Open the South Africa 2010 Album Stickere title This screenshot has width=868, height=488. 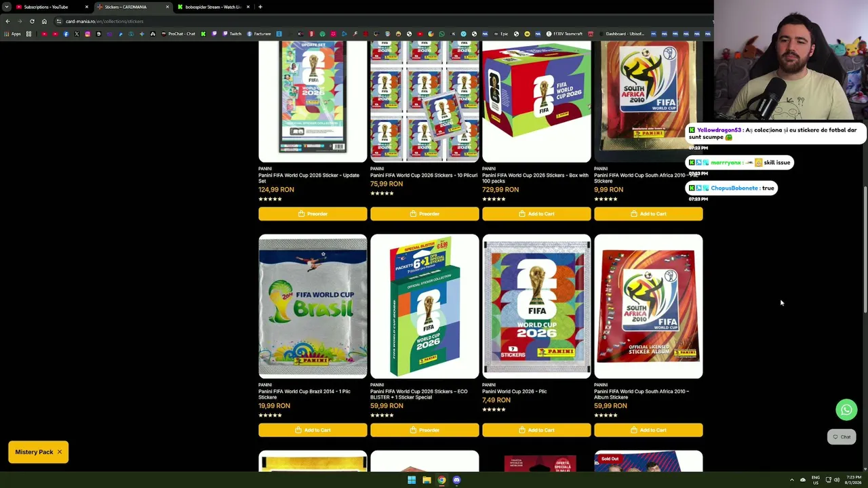[x=642, y=394]
